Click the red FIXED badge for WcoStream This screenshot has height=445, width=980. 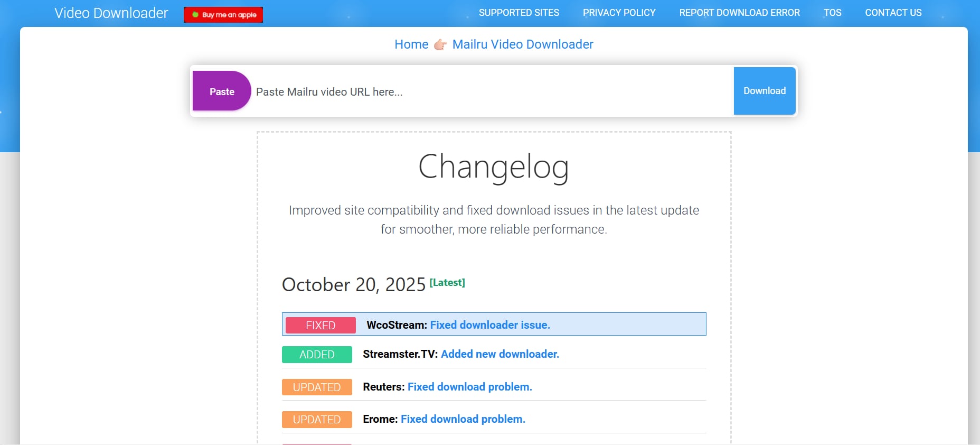click(321, 326)
